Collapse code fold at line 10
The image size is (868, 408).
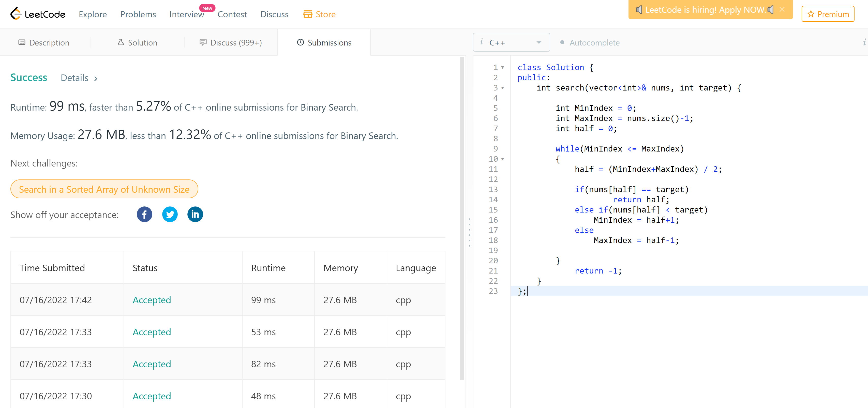[502, 159]
